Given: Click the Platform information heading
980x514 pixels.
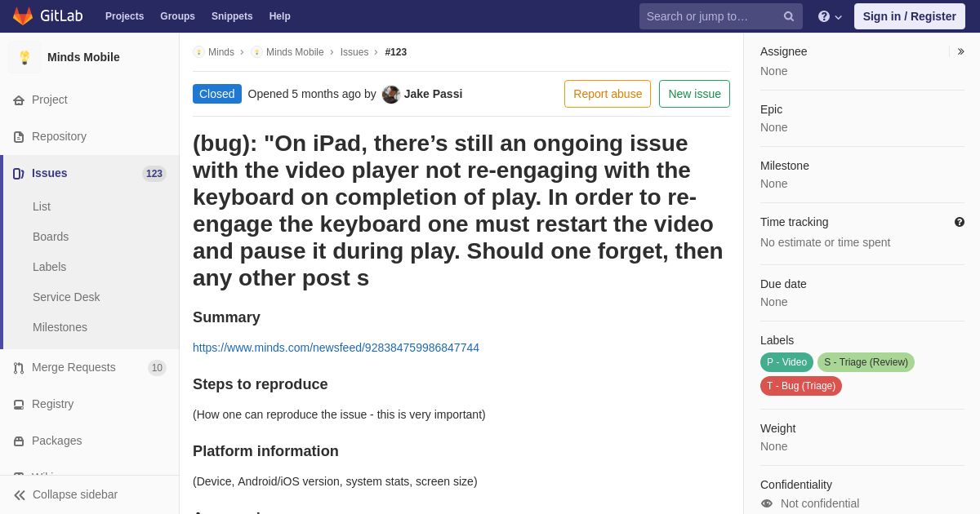Looking at the screenshot, I should click(x=265, y=451).
